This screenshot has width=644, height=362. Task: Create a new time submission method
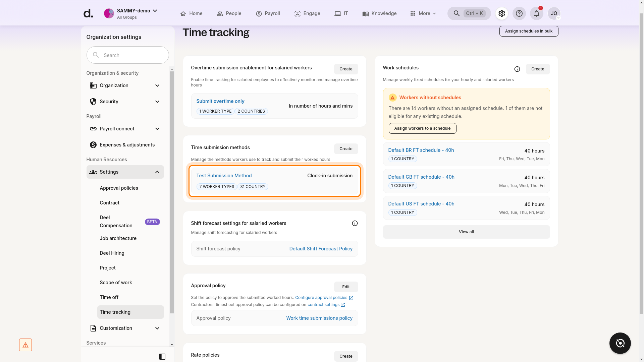(346, 149)
